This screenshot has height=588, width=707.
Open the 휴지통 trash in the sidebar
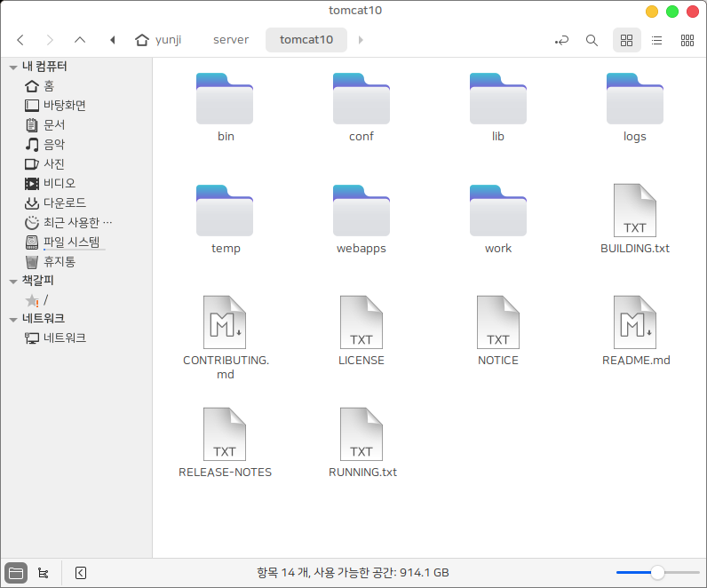[x=59, y=262]
